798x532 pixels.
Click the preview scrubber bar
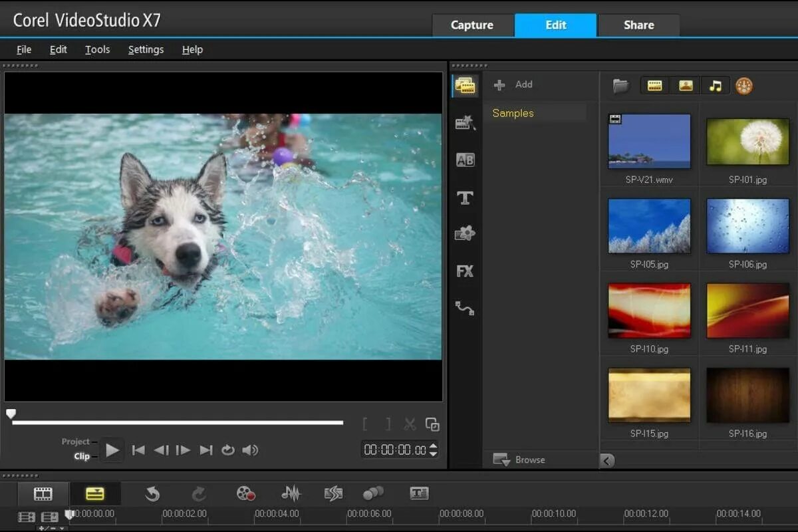[178, 422]
